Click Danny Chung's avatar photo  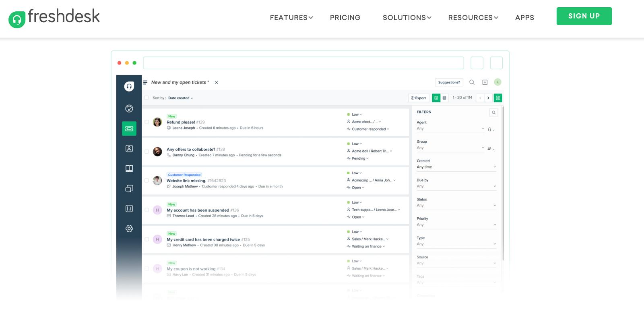click(x=157, y=151)
